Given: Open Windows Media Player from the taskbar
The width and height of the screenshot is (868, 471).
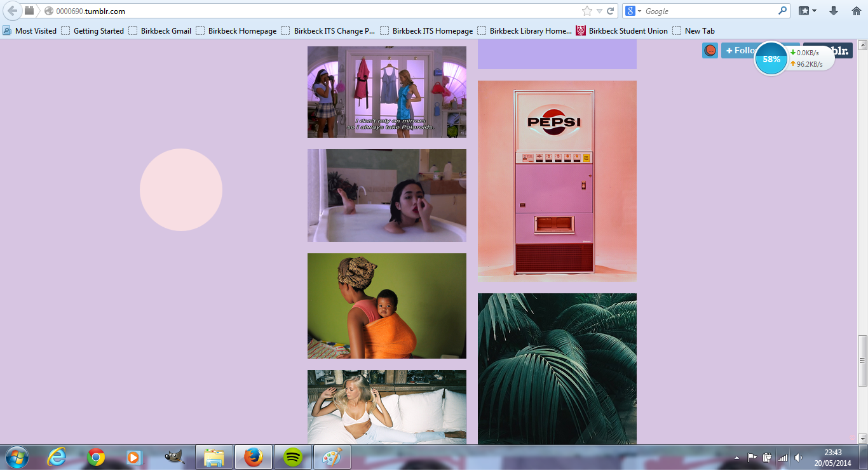Looking at the screenshot, I should click(134, 457).
